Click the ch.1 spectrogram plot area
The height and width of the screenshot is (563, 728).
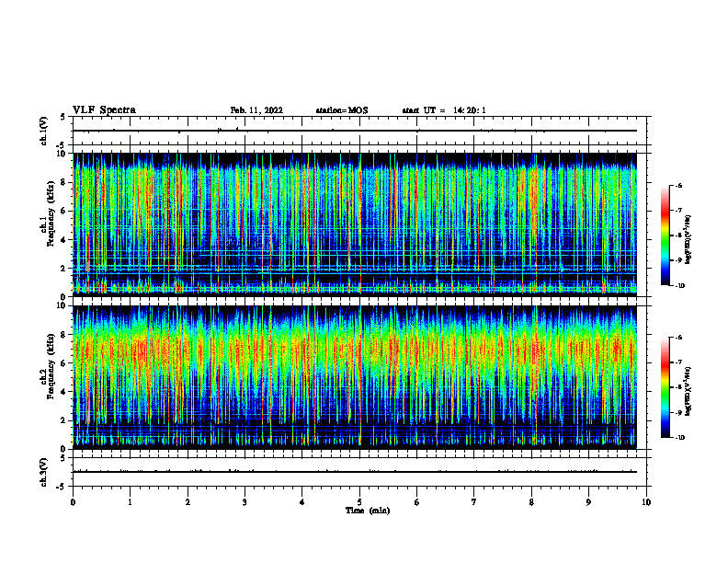[355, 224]
